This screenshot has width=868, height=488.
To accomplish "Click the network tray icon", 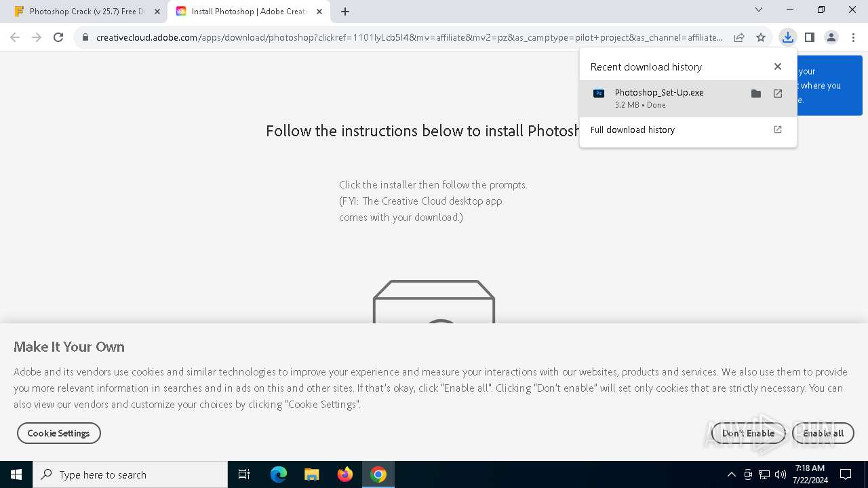I will tap(764, 474).
